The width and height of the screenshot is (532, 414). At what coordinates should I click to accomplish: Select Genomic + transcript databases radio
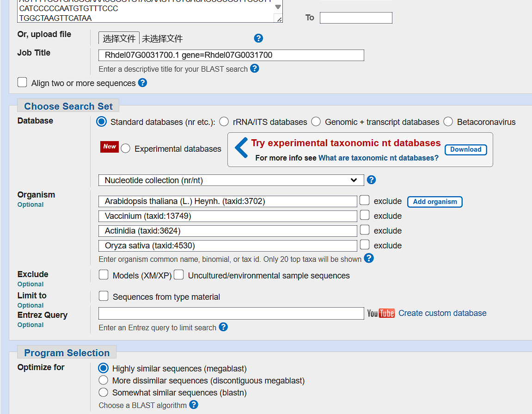[316, 122]
